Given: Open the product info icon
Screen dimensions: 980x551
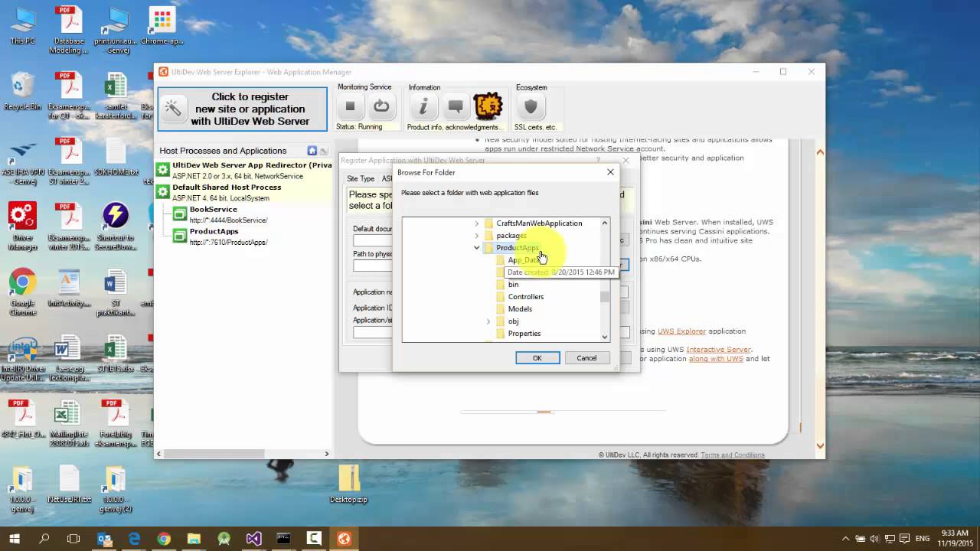Looking at the screenshot, I should click(x=423, y=107).
